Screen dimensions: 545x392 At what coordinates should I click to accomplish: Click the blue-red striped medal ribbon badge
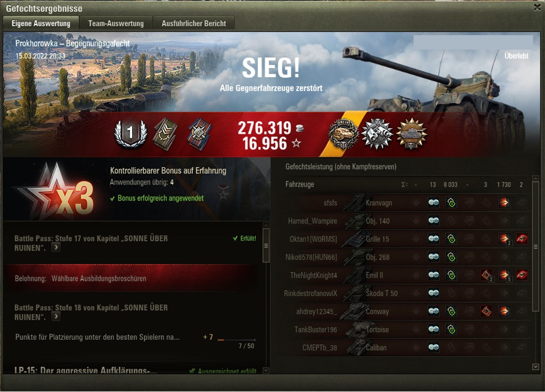(x=199, y=134)
